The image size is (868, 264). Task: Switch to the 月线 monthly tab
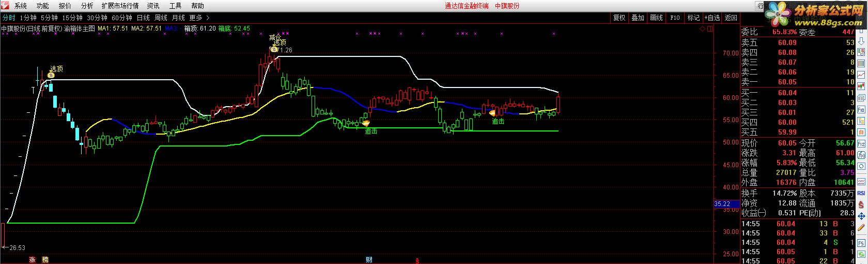178,18
